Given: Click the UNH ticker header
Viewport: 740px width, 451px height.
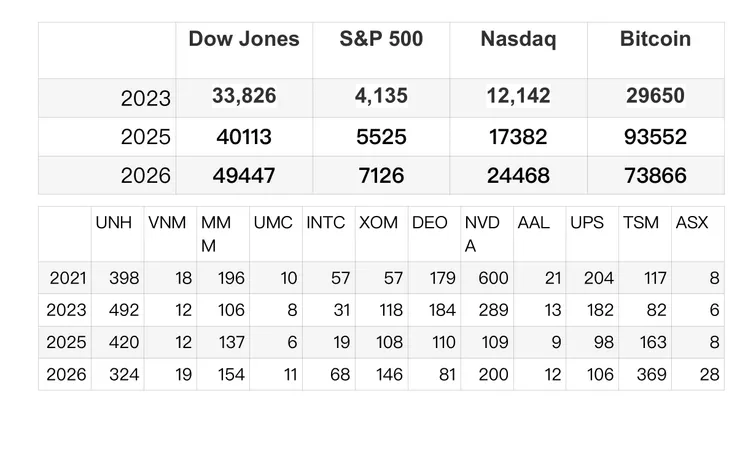Looking at the screenshot, I should pyautogui.click(x=113, y=223).
